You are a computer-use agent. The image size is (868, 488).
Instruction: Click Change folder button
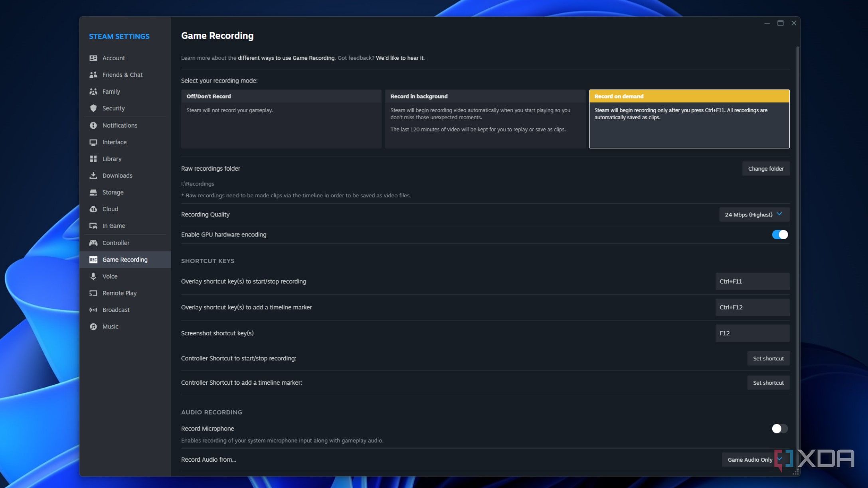[x=765, y=169]
